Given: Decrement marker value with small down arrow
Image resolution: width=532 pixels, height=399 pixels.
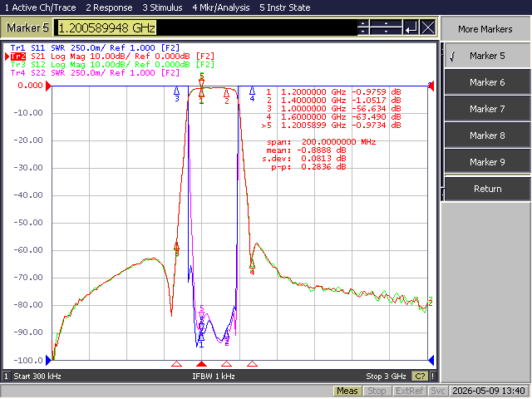Looking at the screenshot, I should [x=363, y=32].
